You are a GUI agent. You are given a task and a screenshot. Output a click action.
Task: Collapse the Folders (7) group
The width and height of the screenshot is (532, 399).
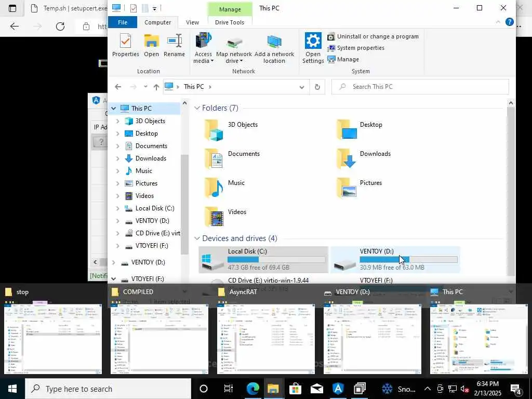pos(197,108)
